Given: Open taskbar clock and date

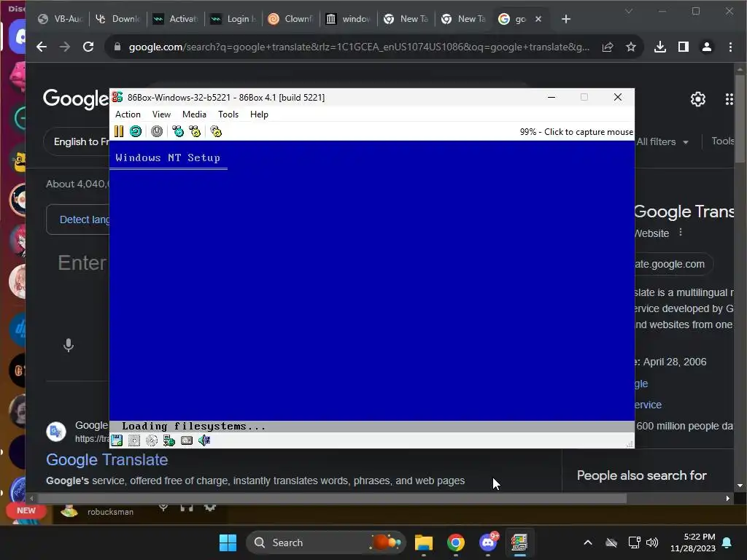Looking at the screenshot, I should [x=693, y=542].
